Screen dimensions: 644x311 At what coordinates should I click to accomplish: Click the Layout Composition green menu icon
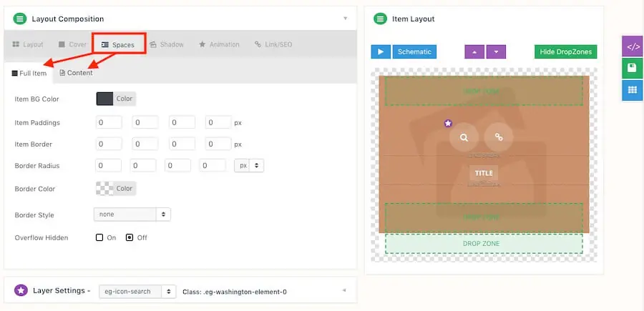pos(20,19)
